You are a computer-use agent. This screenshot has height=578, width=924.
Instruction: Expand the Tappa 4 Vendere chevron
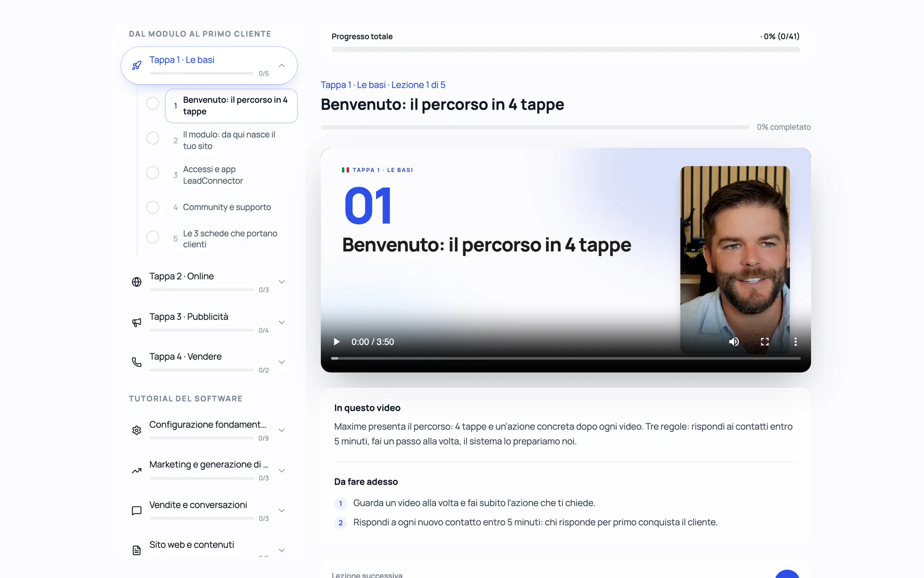point(282,362)
